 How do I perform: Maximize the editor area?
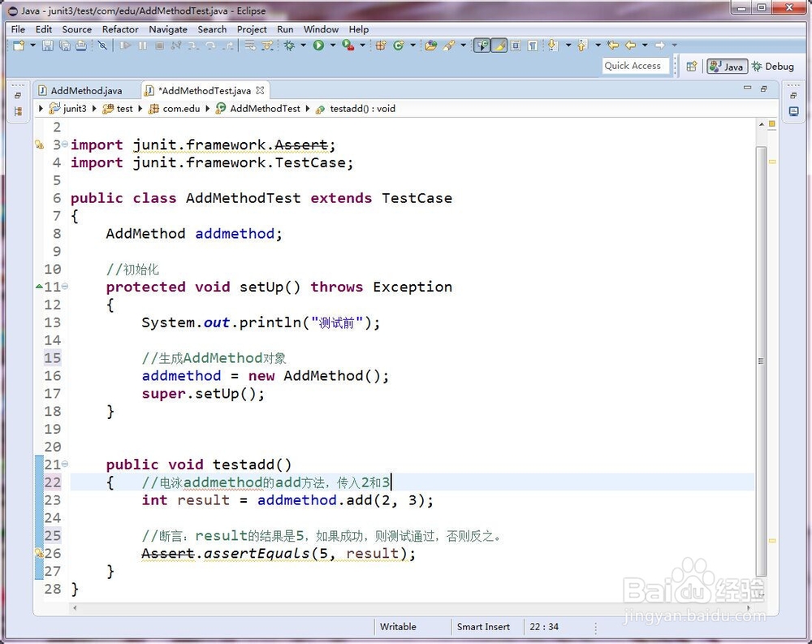pyautogui.click(x=764, y=89)
